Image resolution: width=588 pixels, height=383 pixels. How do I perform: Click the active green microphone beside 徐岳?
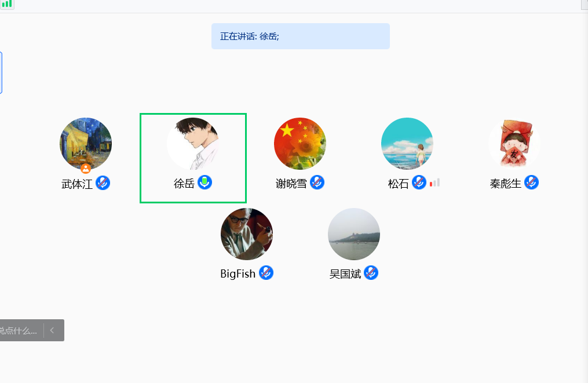pyautogui.click(x=204, y=183)
